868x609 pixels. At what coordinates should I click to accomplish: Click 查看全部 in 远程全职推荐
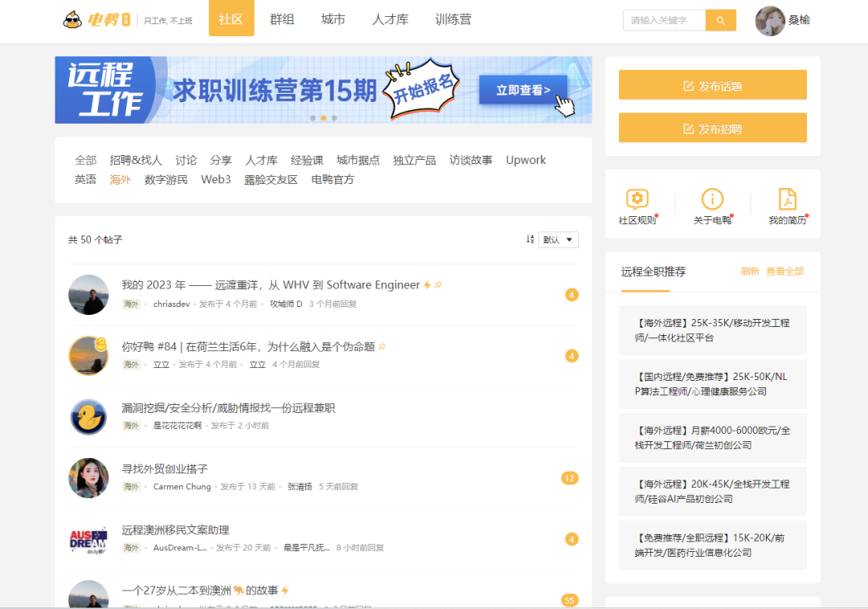[785, 272]
